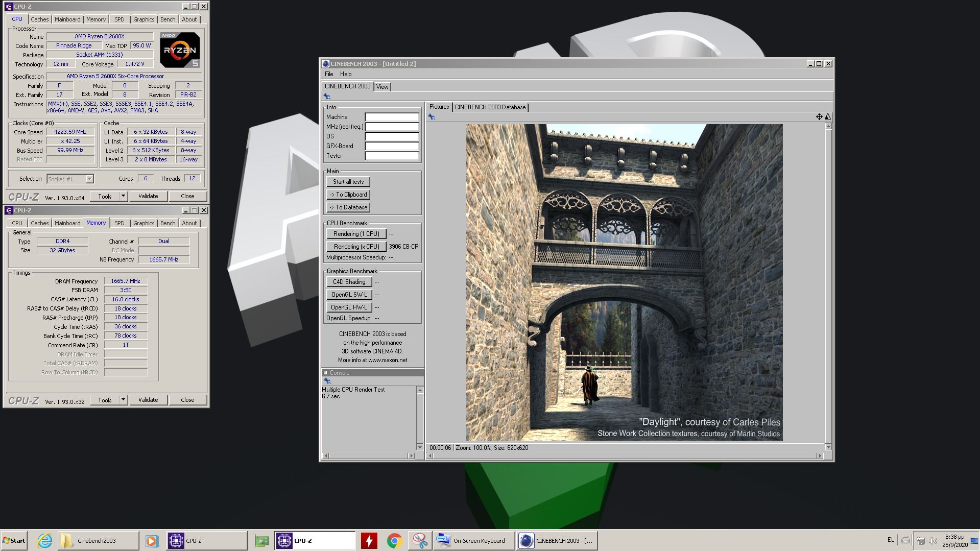Click the red lightning bolt taskbar icon
This screenshot has height=551, width=980.
pyautogui.click(x=369, y=540)
